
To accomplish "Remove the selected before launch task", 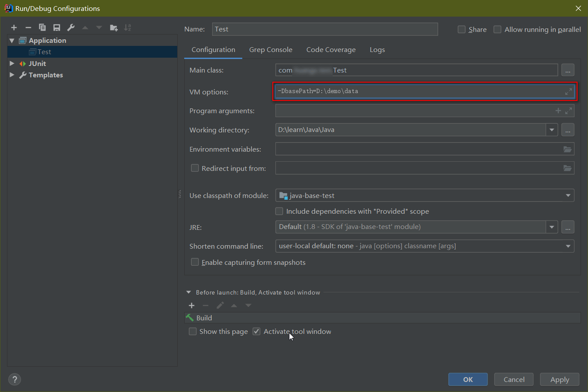I will point(206,305).
